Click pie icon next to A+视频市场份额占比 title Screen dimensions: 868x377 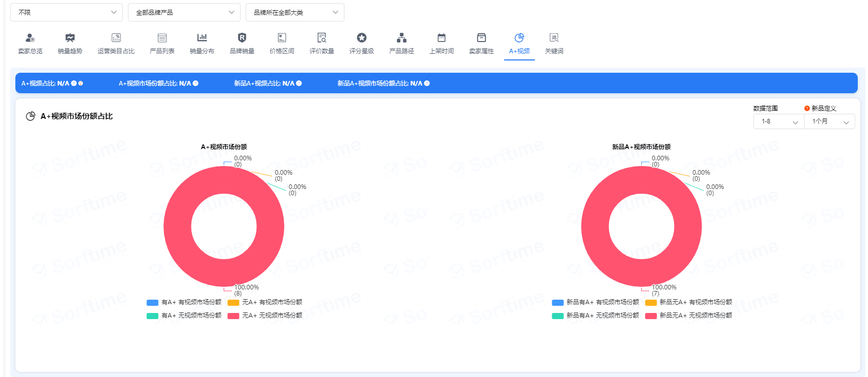pos(31,116)
